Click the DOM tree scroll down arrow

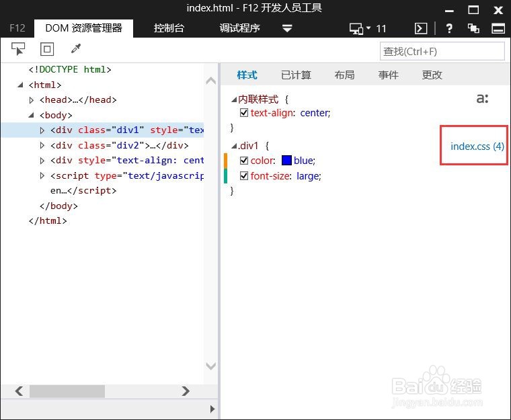(211, 366)
